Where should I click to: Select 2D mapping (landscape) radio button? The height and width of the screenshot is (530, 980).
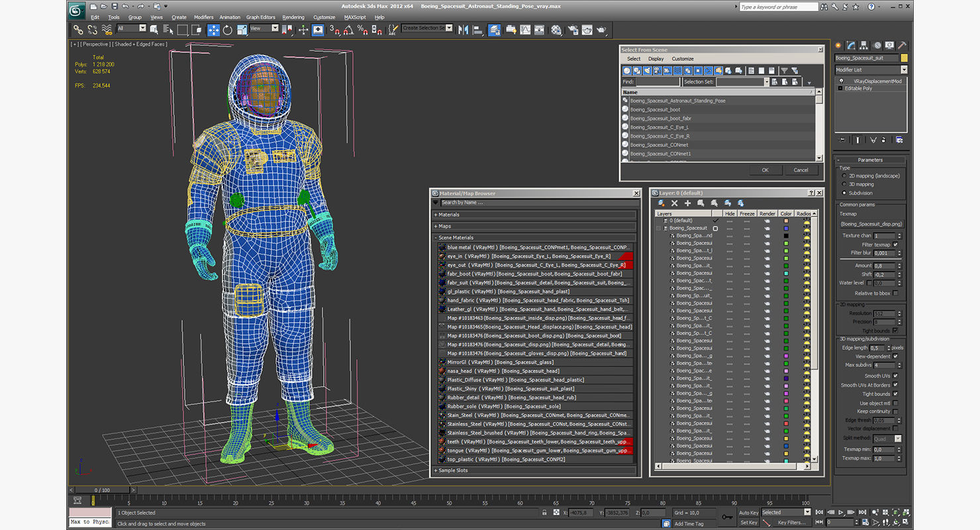pos(844,176)
